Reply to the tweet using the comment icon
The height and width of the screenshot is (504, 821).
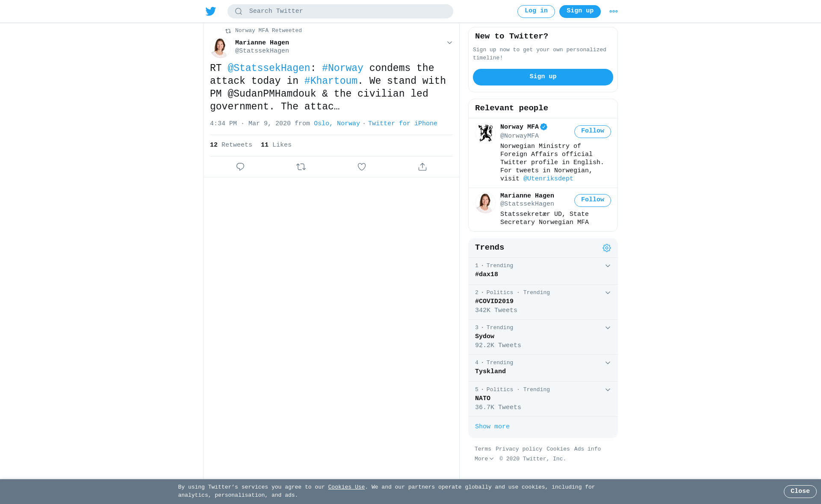click(240, 167)
